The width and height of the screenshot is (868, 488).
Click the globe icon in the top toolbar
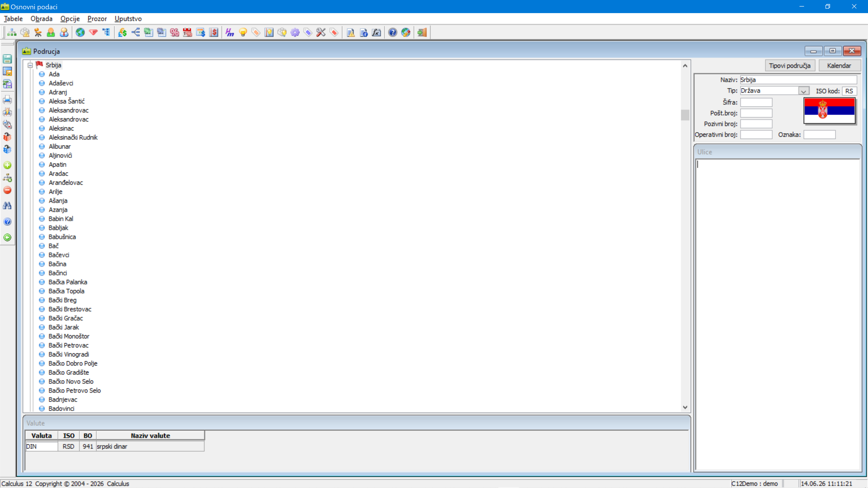80,32
